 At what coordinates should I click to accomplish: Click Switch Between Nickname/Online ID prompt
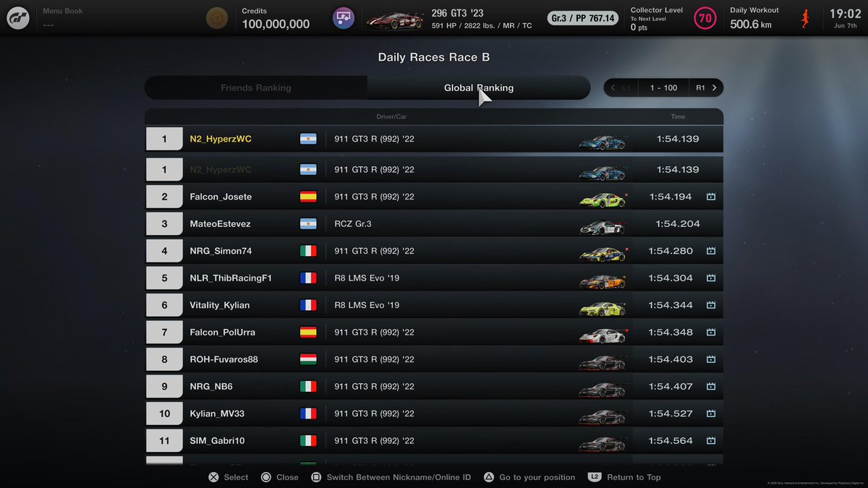click(x=391, y=477)
